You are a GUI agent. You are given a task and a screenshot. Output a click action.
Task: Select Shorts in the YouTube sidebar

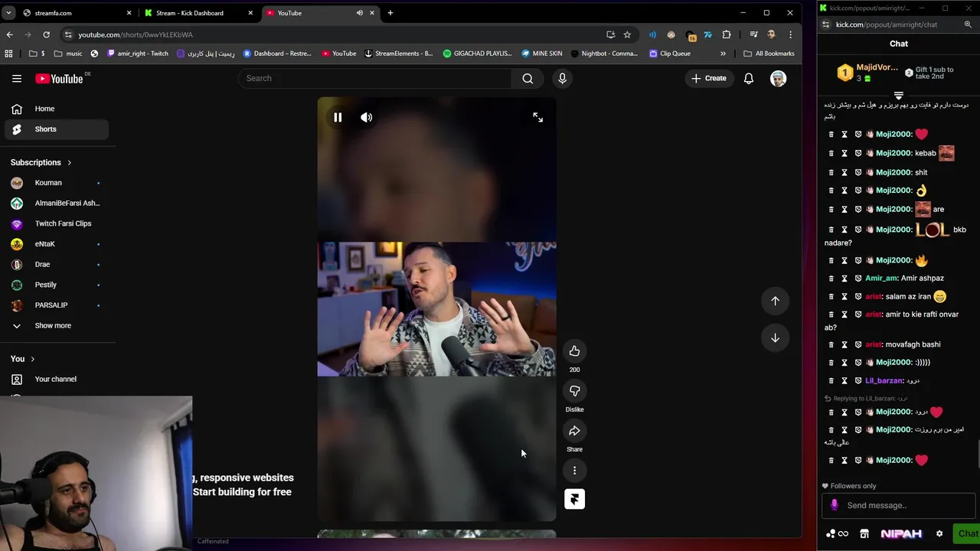point(57,129)
